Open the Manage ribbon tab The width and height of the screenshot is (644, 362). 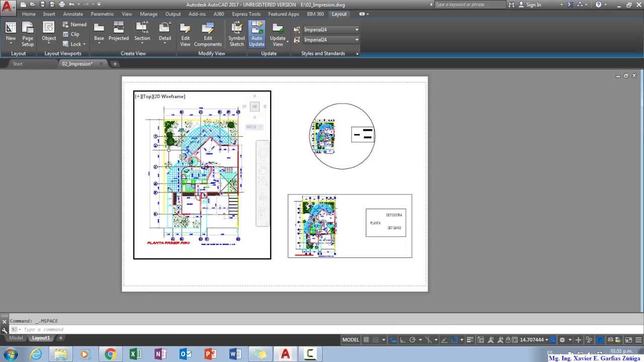click(x=148, y=14)
